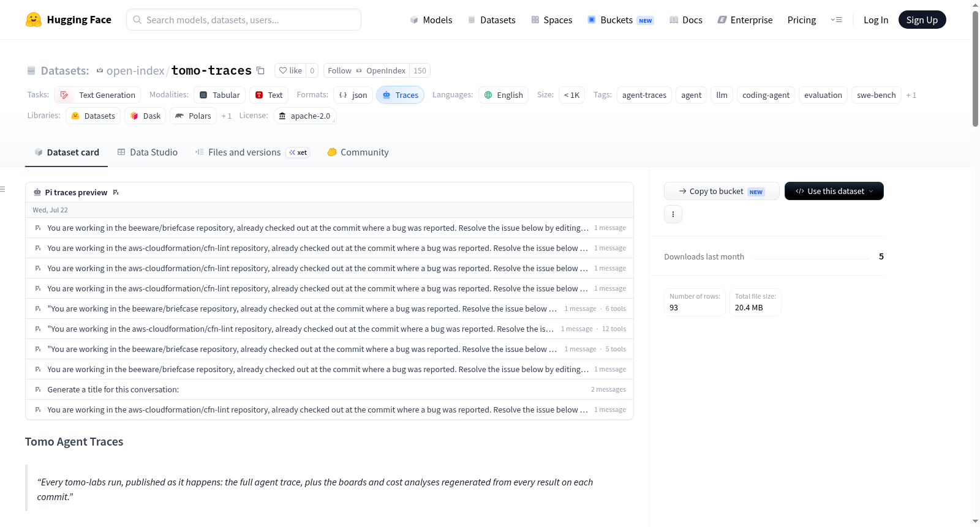Viewport: 980px width, 527px height.
Task: Click the evaluation tag
Action: tap(823, 95)
